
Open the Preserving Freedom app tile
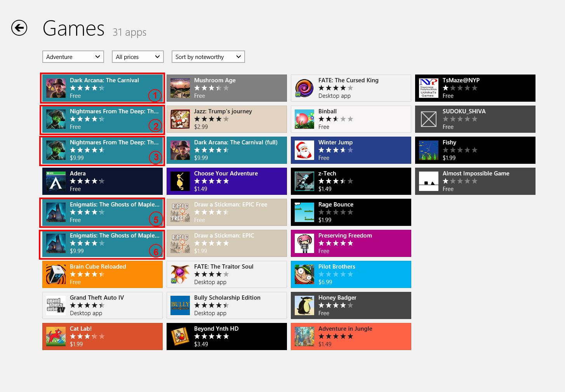pyautogui.click(x=351, y=243)
